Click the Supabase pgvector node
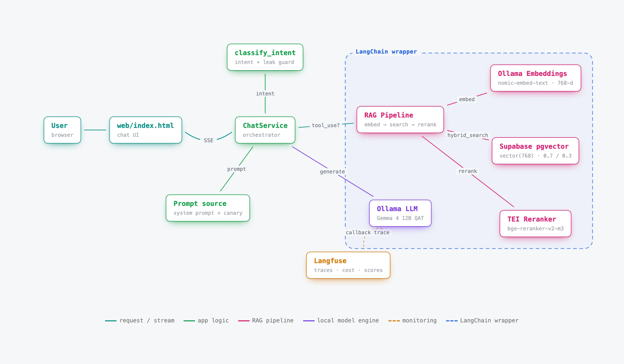This screenshot has height=364, width=624. (535, 151)
